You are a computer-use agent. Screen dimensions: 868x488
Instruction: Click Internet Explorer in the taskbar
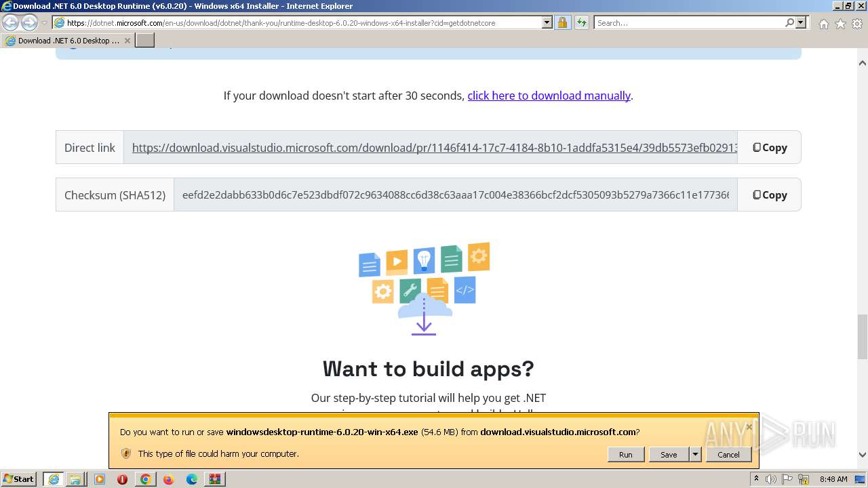point(53,479)
